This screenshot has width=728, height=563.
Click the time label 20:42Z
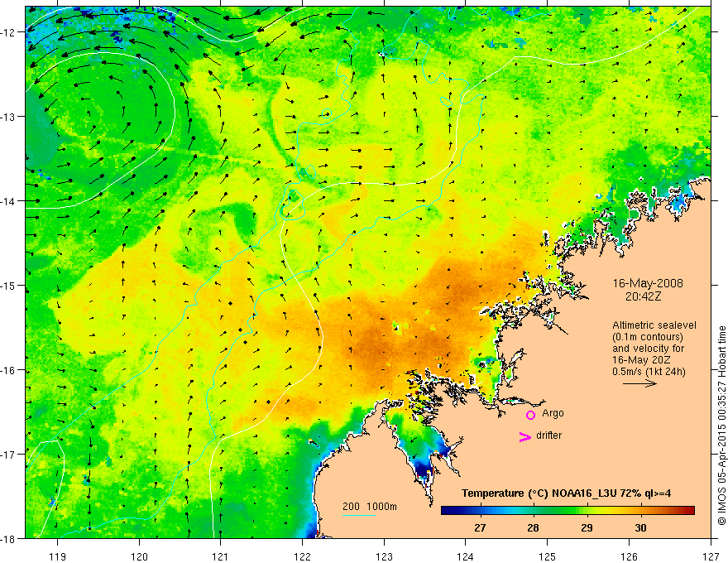[x=643, y=296]
